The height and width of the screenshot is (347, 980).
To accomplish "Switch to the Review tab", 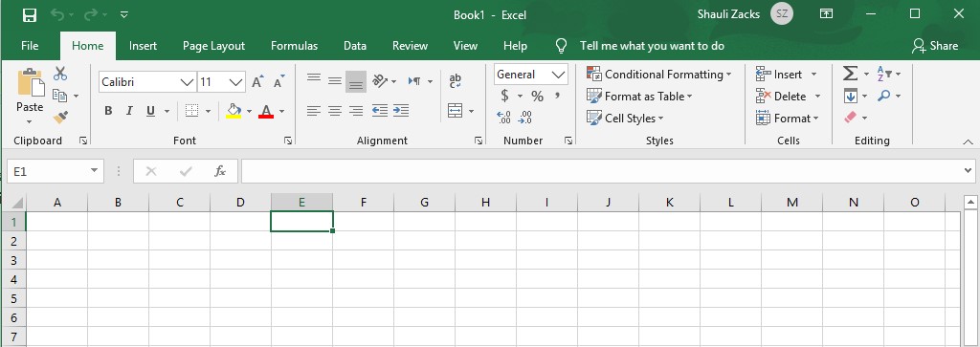I will 410,46.
